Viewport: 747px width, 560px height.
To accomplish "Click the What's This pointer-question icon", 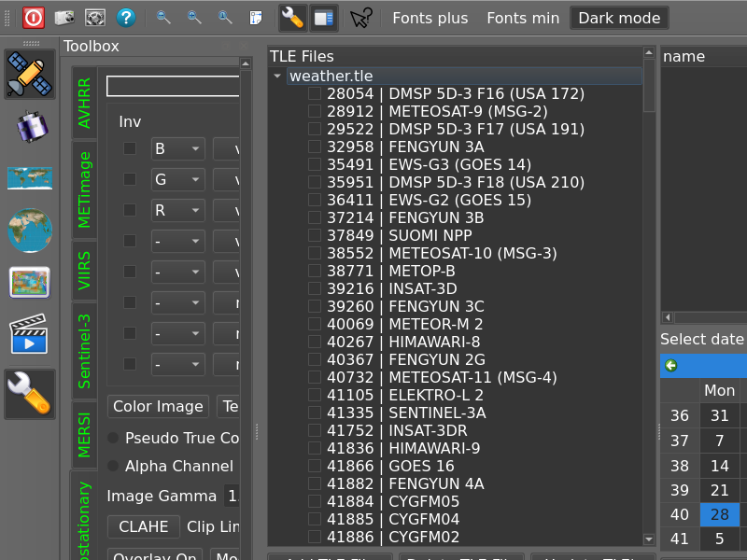I will point(361,18).
